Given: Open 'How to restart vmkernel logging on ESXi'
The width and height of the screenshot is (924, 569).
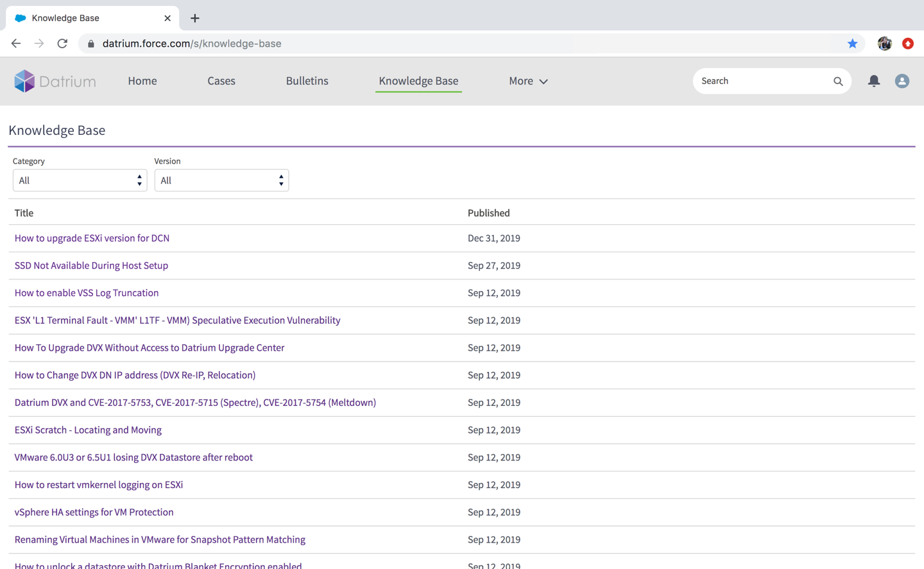Looking at the screenshot, I should pos(99,485).
